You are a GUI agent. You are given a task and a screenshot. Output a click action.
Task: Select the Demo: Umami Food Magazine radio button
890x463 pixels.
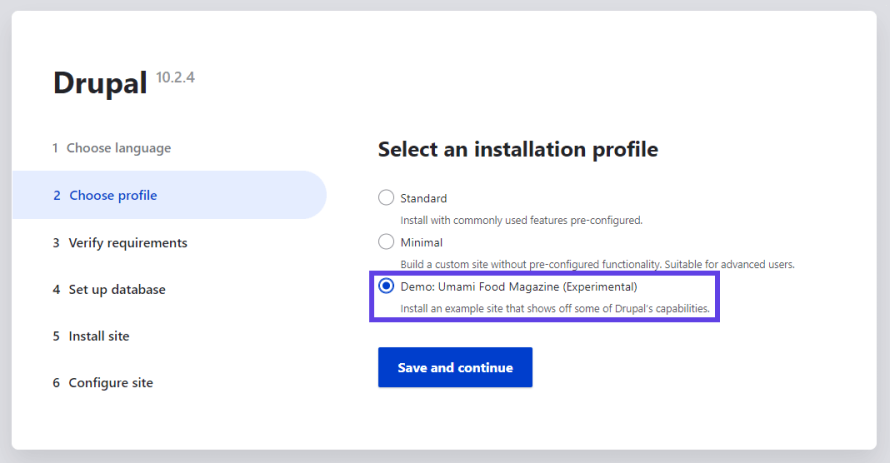(x=386, y=286)
